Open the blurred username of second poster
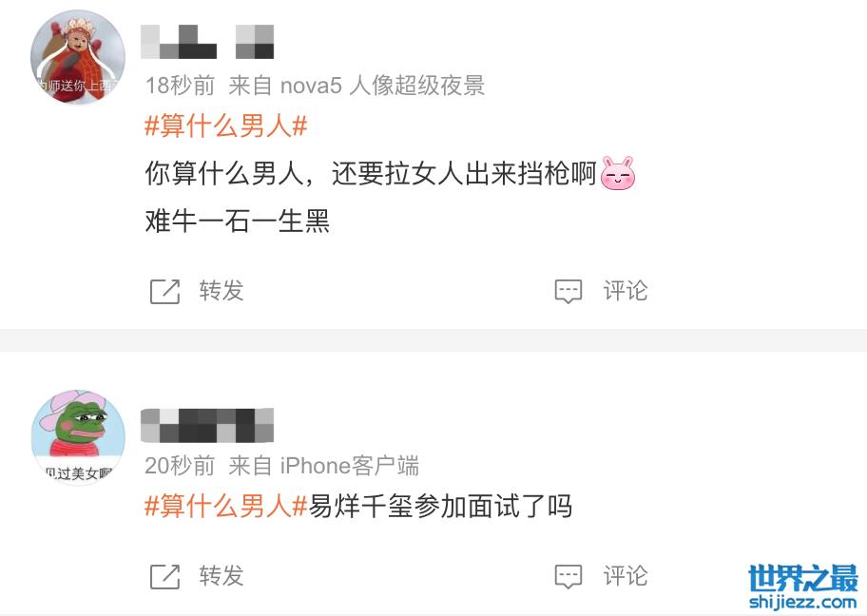The image size is (867, 616). pos(207,425)
